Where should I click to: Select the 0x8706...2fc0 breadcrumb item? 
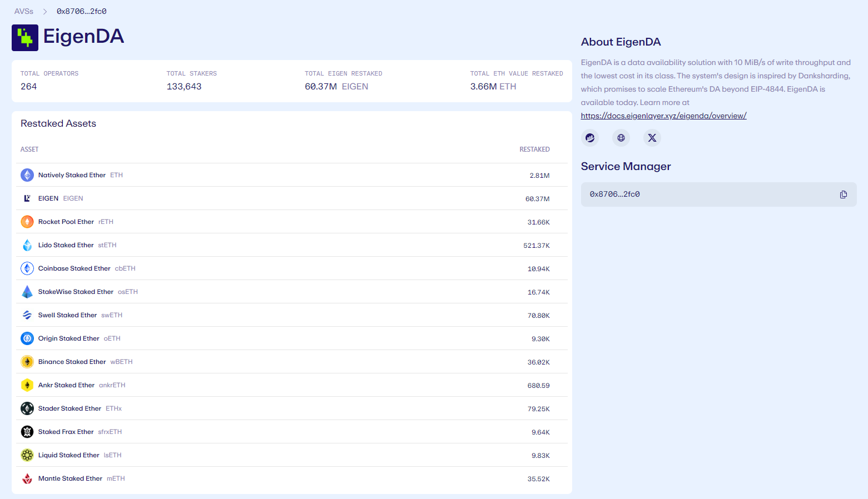point(81,11)
